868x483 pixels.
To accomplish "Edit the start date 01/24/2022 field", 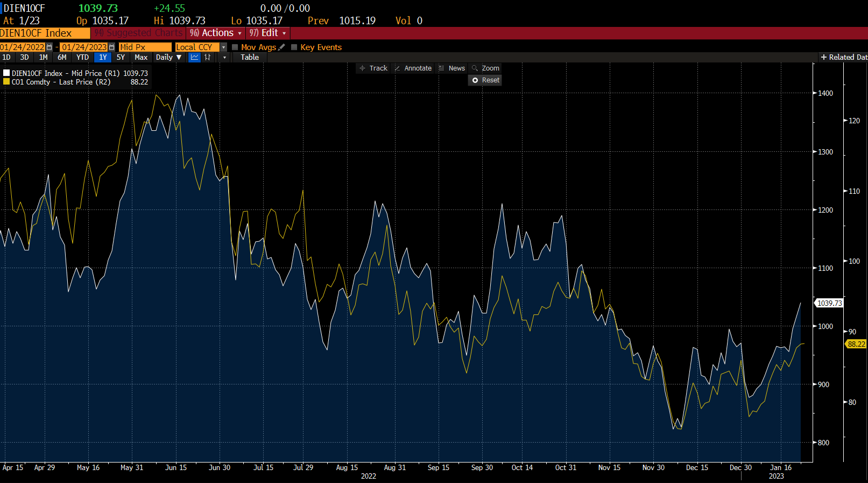I will [23, 47].
